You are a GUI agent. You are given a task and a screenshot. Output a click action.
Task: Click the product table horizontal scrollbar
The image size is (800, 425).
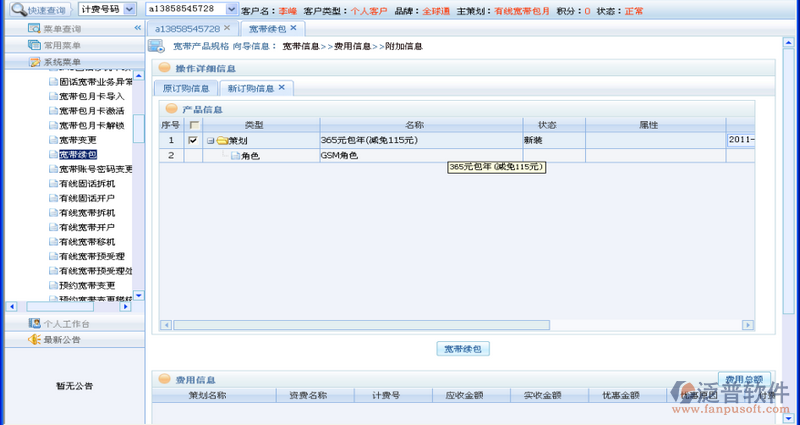coord(360,324)
